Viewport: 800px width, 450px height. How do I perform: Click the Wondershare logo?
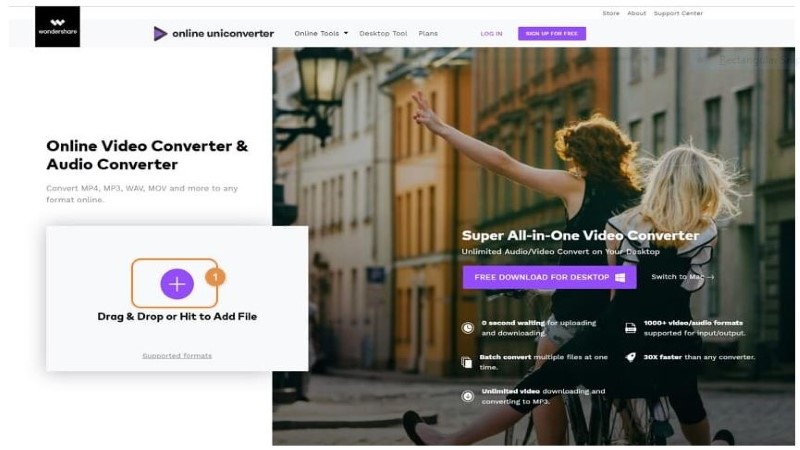[57, 27]
